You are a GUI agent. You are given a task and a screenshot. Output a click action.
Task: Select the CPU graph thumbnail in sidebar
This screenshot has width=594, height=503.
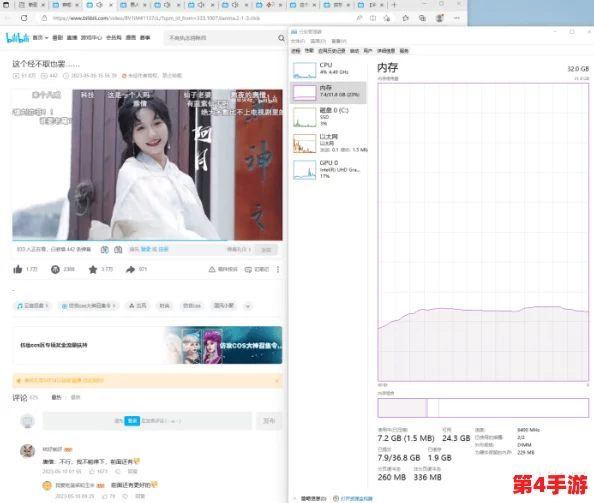tap(304, 70)
